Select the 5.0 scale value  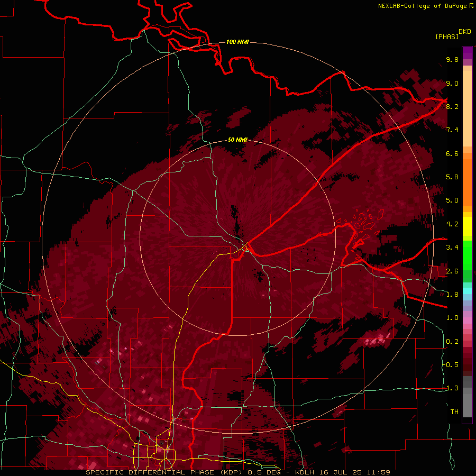click(x=452, y=200)
